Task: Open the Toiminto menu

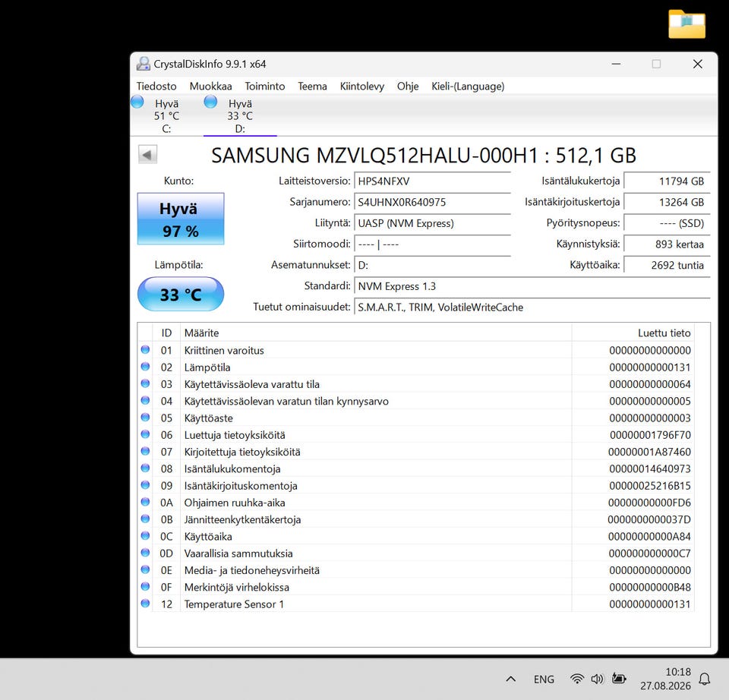Action: point(264,87)
